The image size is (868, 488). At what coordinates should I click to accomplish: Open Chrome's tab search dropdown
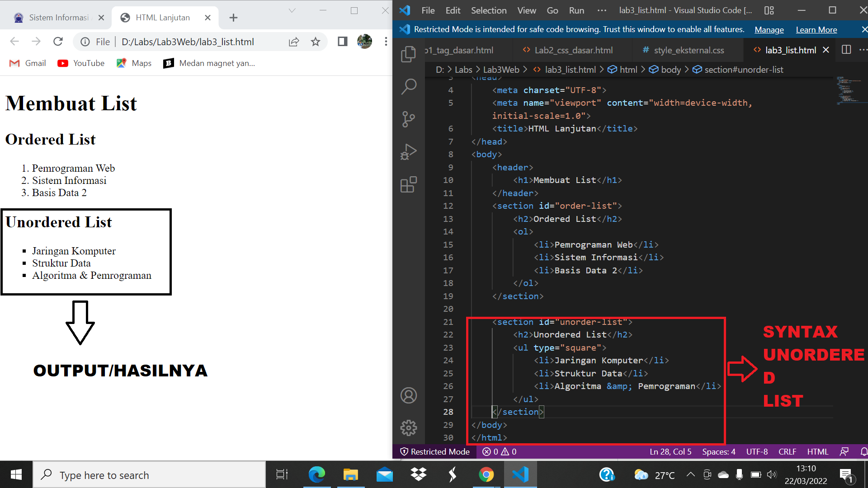click(x=292, y=10)
